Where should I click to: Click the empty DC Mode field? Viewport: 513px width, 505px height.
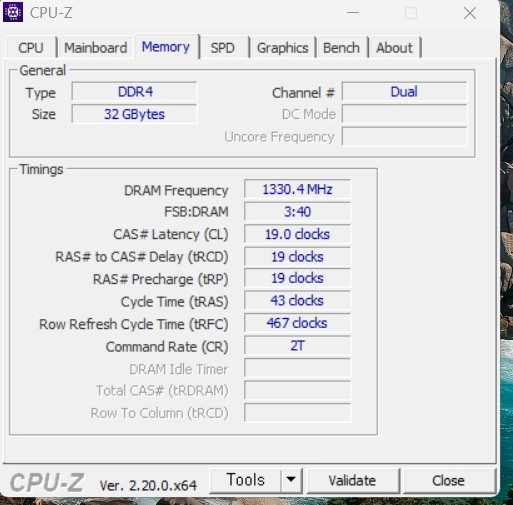click(x=404, y=114)
